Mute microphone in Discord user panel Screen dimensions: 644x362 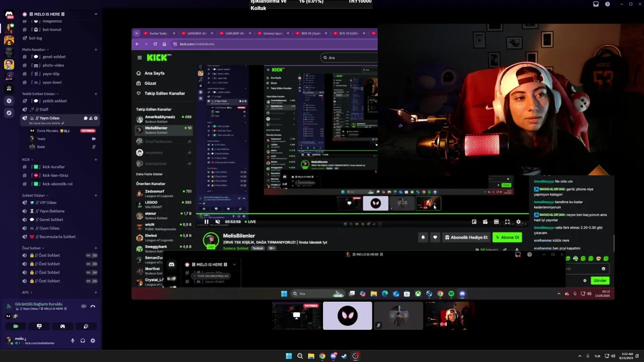72,340
